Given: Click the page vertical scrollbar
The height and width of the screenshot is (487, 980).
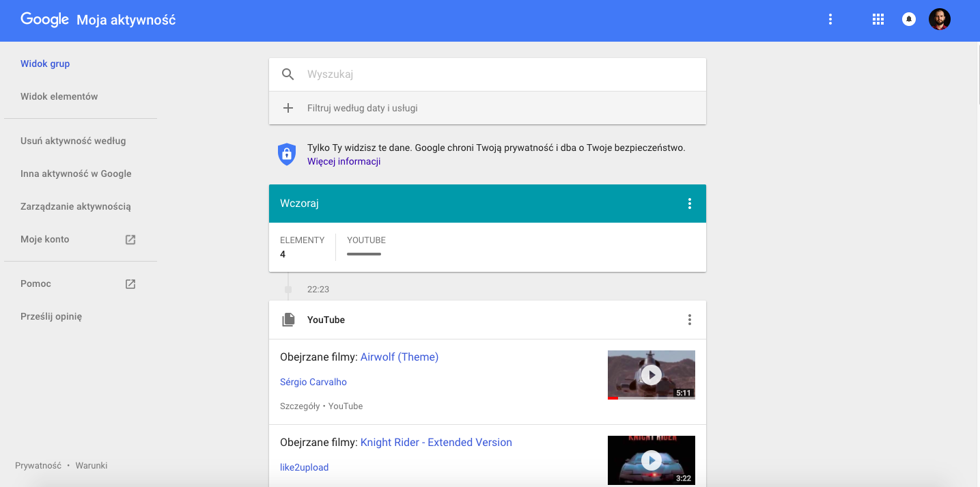Looking at the screenshot, I should tap(977, 75).
